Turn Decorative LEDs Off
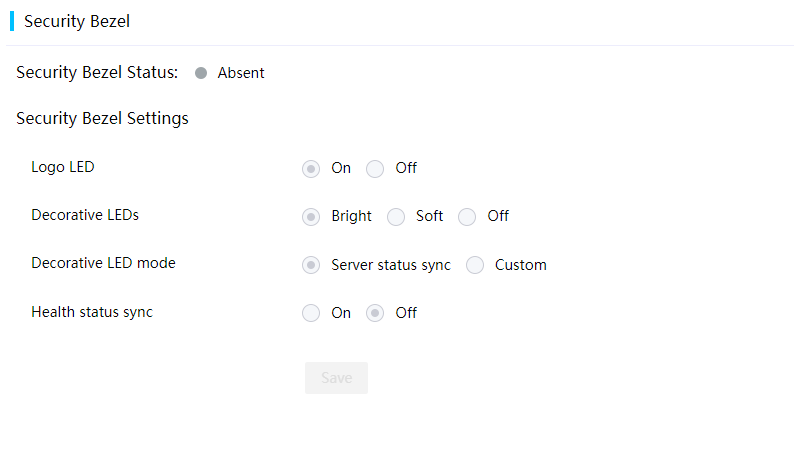The height and width of the screenshot is (452, 794). tap(467, 217)
